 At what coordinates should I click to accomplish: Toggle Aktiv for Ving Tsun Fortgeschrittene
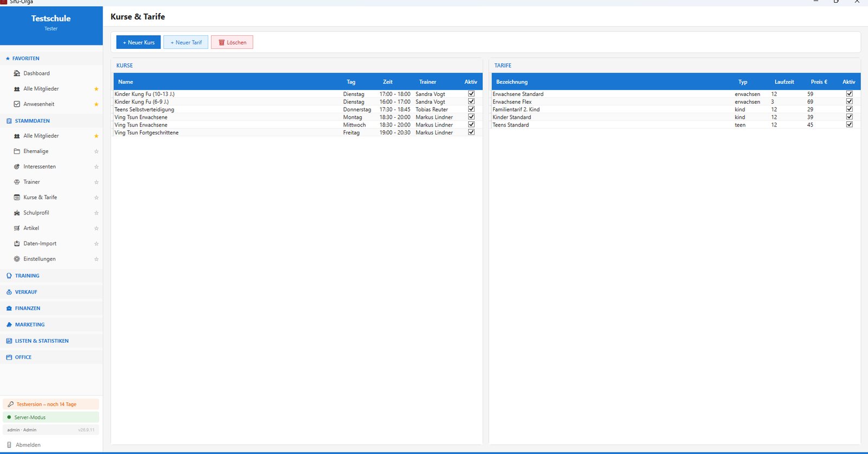pyautogui.click(x=471, y=132)
